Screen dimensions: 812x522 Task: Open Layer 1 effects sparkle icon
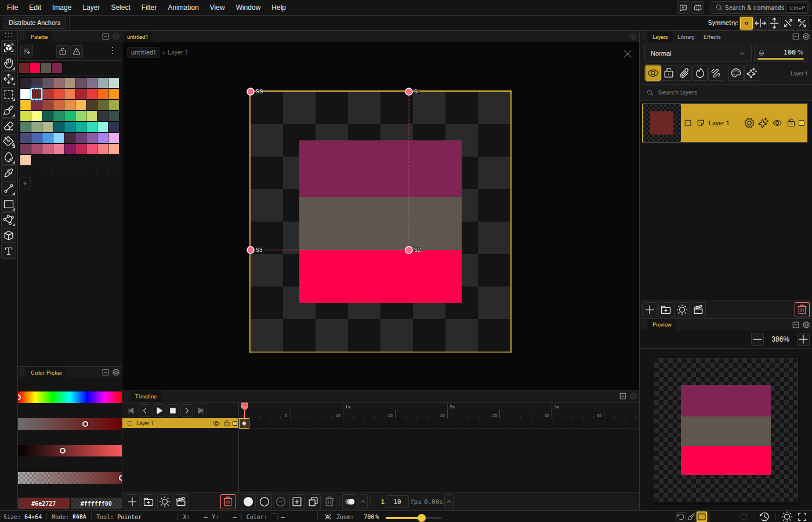[763, 123]
